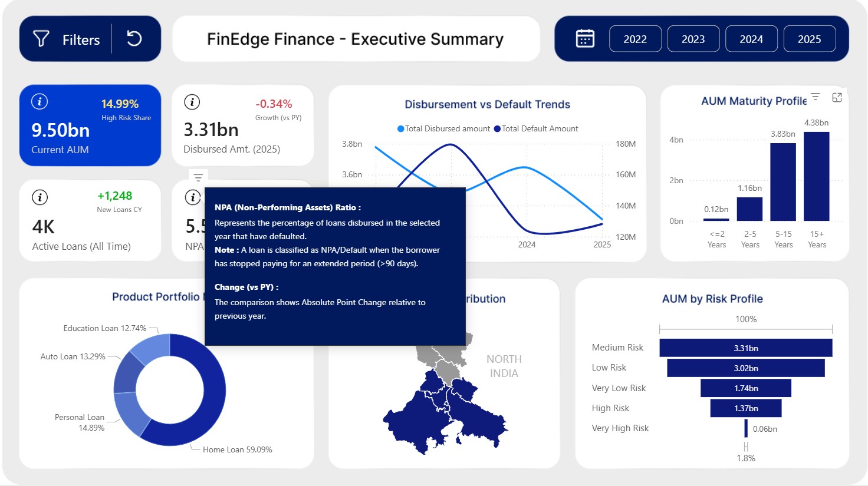Click the calendar icon beside year buttons
868x486 pixels.
(584, 39)
